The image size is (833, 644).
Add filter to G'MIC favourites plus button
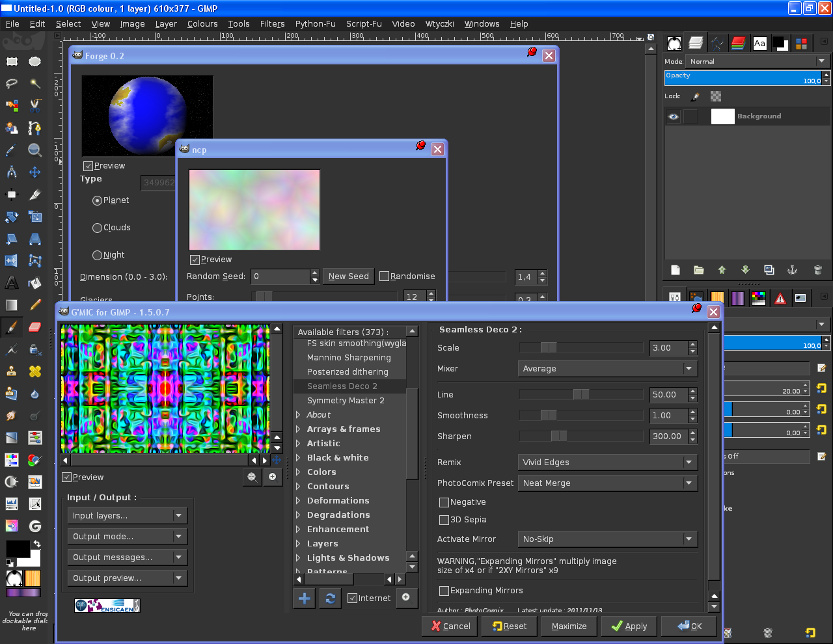click(x=305, y=598)
